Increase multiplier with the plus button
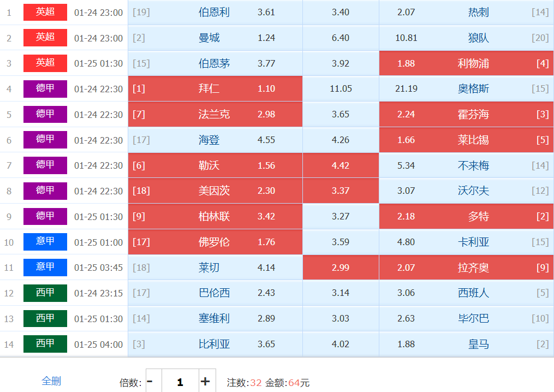This screenshot has height=392, width=554. (x=205, y=382)
